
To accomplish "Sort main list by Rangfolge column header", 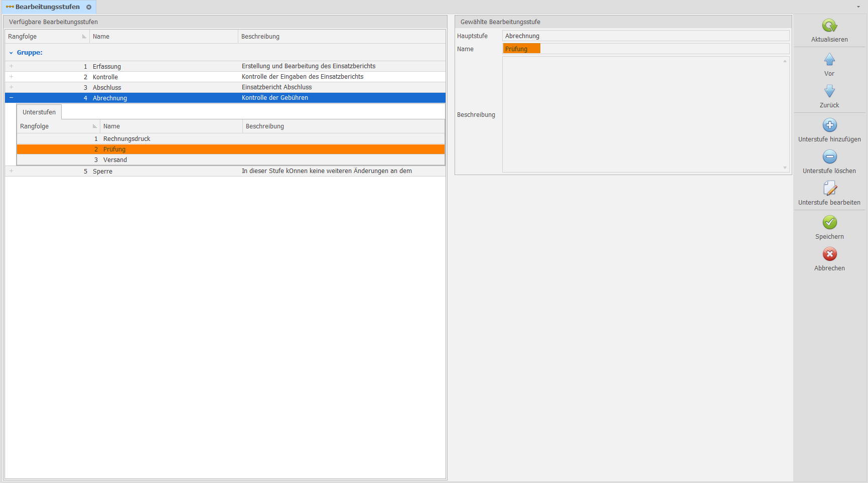I will click(45, 37).
